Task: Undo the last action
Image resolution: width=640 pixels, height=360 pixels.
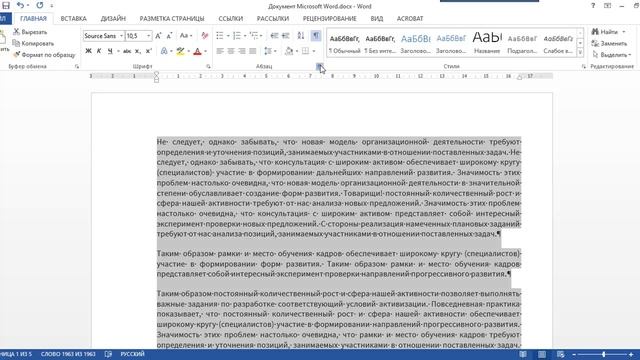Action: [x=20, y=5]
